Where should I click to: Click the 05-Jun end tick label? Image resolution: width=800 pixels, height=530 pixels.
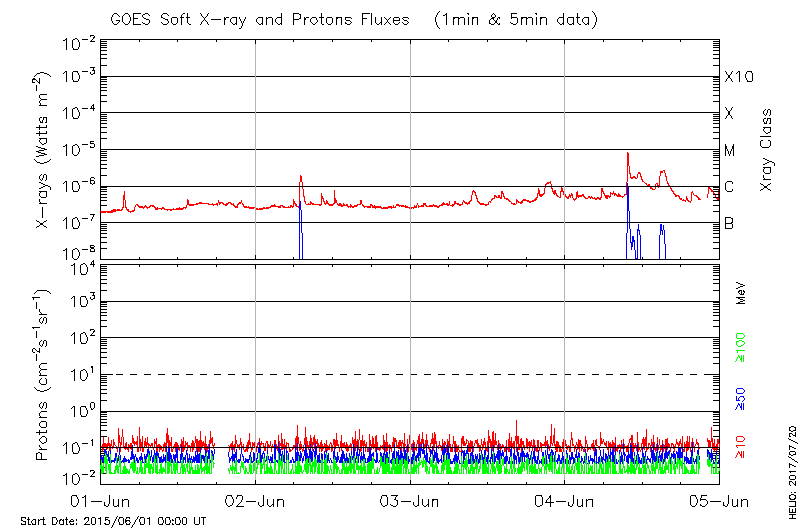click(x=719, y=500)
